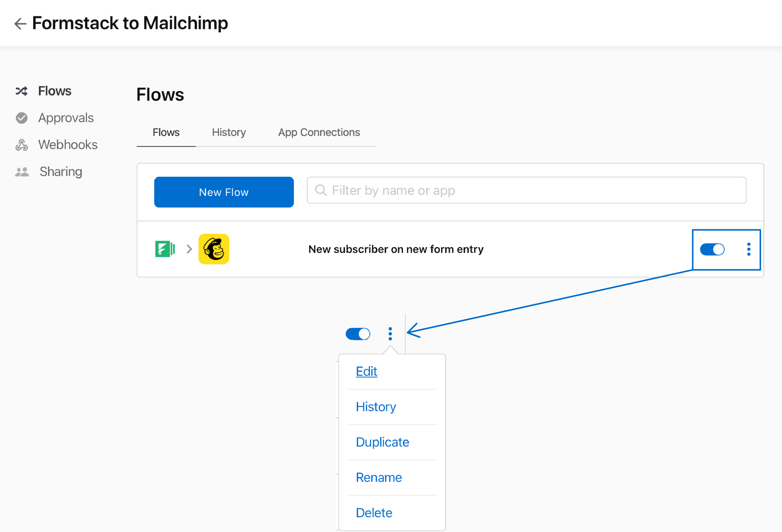Click the Approvals checkmark icon
Viewport: 782px width, 532px height.
click(x=22, y=118)
